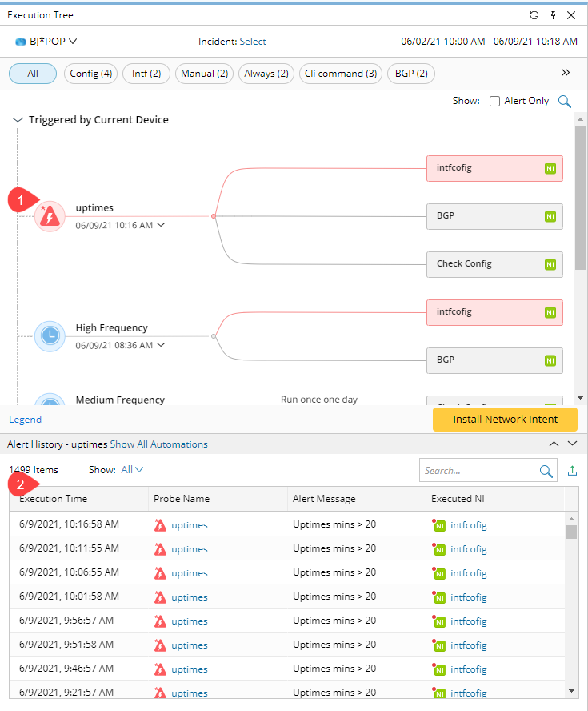Click the Select incident link
This screenshot has width=588, height=711.
coord(253,42)
